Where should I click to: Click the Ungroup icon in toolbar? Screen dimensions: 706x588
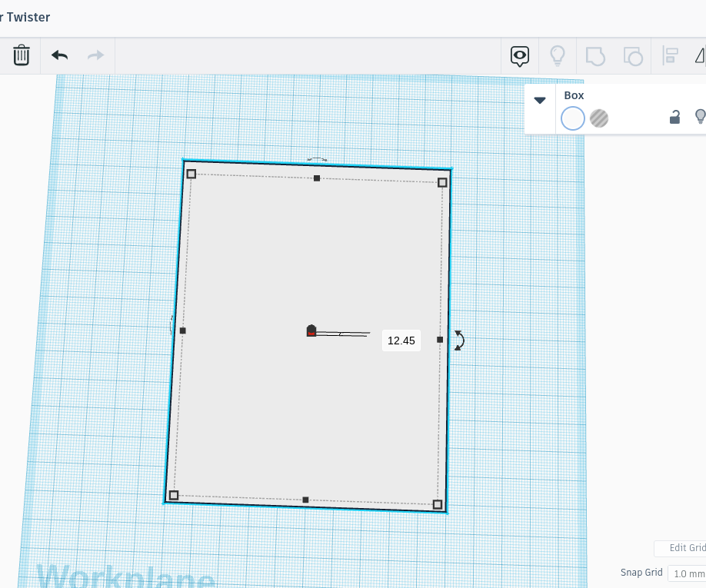(632, 55)
